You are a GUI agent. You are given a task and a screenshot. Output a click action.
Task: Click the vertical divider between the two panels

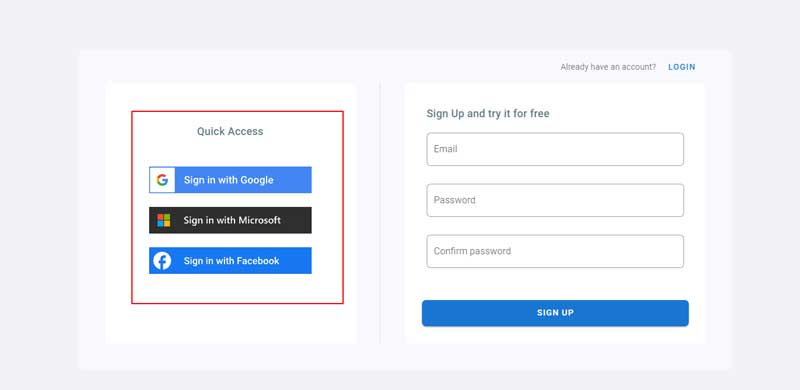click(380, 212)
